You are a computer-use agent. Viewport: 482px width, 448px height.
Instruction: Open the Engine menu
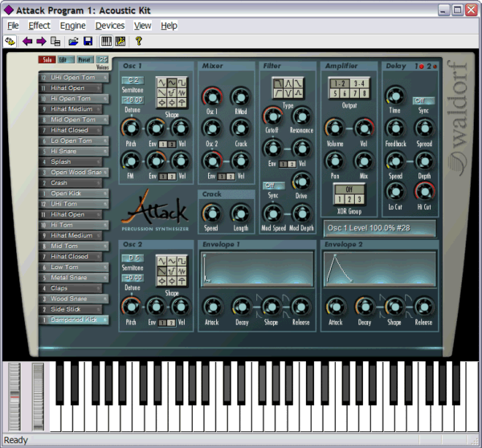tap(73, 26)
